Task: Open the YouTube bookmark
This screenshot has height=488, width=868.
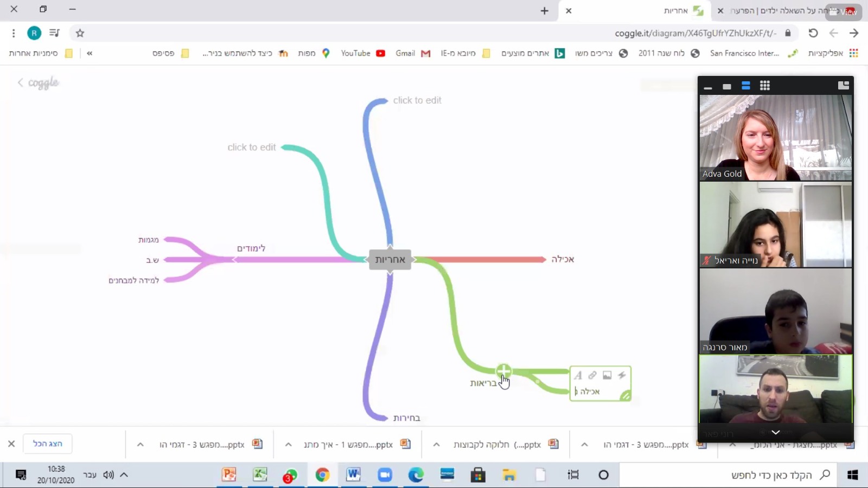Action: coord(362,53)
